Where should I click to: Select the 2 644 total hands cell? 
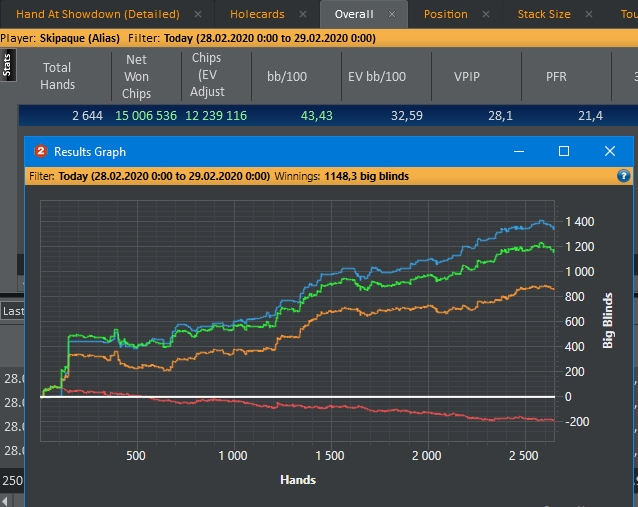[x=87, y=116]
